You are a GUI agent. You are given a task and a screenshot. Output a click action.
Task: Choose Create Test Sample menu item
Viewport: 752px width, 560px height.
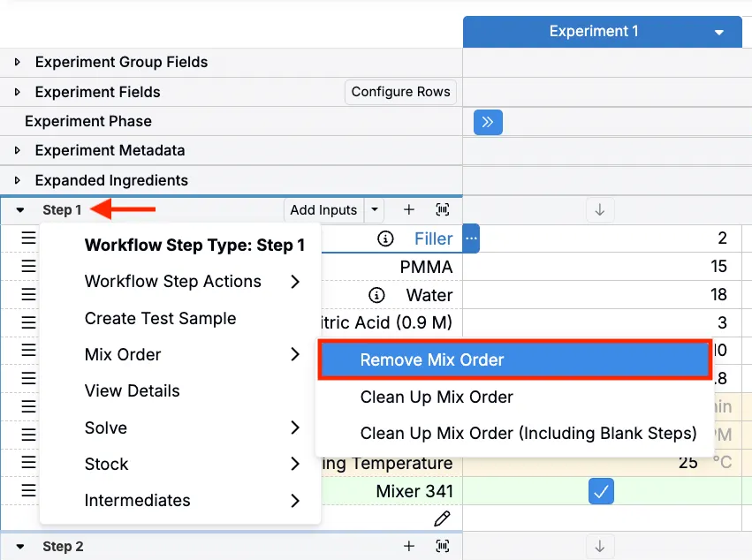click(160, 319)
